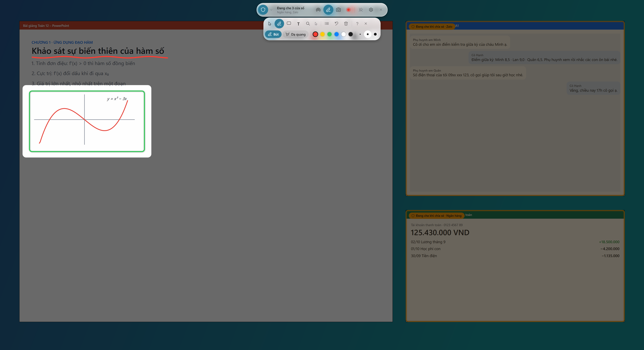Start recording with the red record button

348,10
